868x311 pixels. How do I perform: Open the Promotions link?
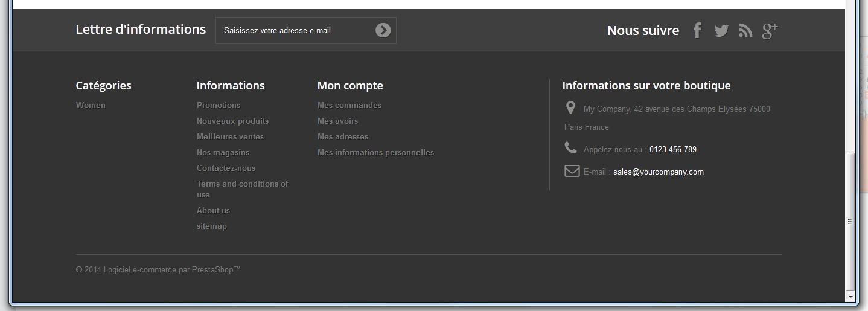[219, 105]
